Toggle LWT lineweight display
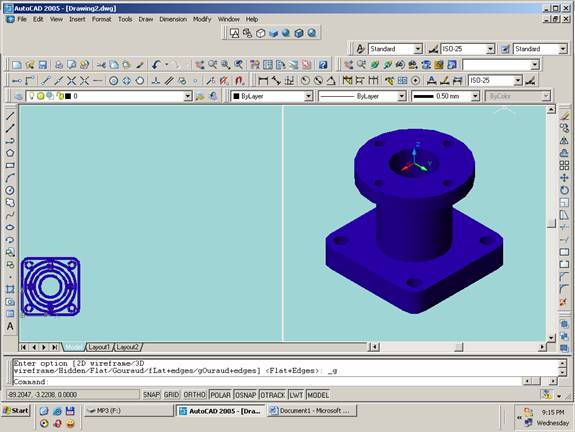575x432 pixels. tap(296, 395)
